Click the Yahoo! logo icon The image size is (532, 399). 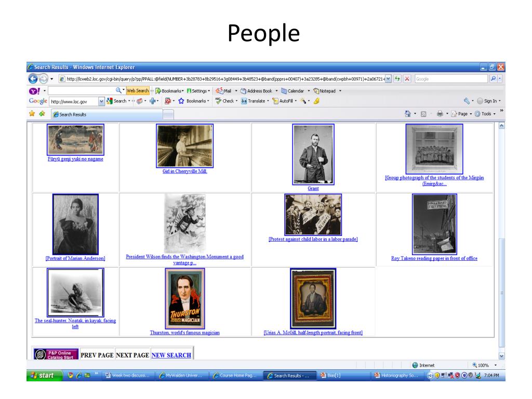tap(35, 91)
